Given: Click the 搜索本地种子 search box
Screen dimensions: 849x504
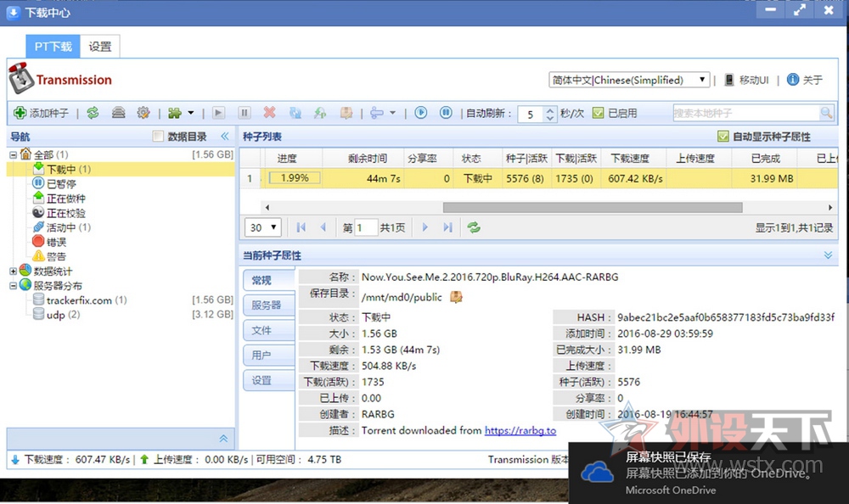Looking at the screenshot, I should pos(746,113).
